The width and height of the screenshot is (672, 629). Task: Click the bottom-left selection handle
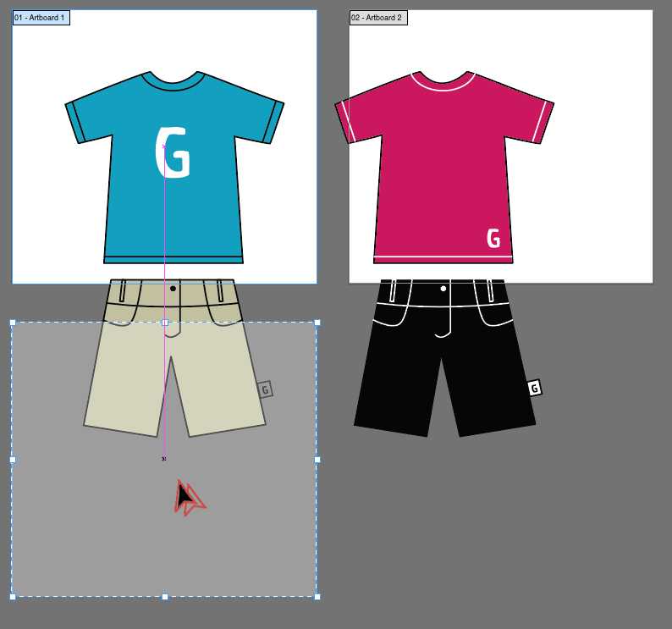13,597
